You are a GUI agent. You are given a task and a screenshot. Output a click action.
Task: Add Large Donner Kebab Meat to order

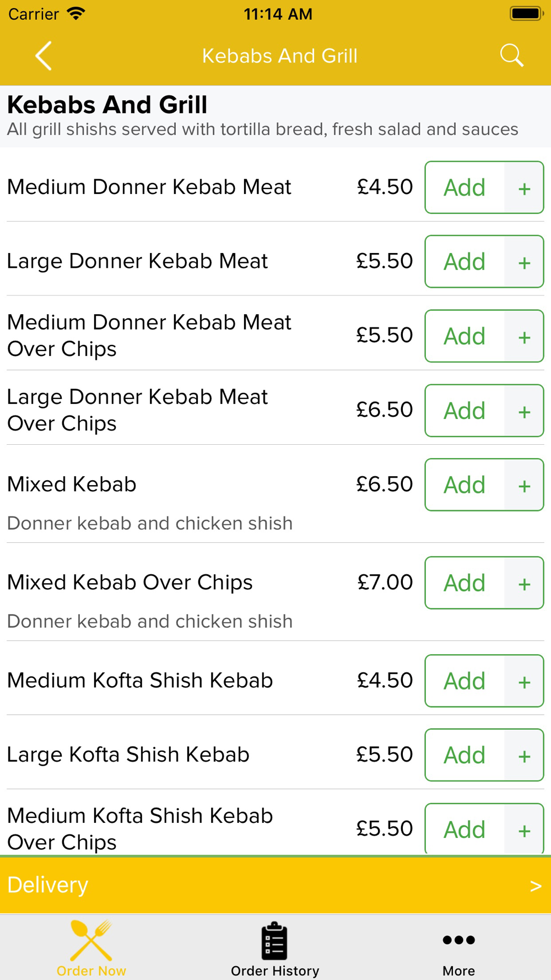coord(464,262)
